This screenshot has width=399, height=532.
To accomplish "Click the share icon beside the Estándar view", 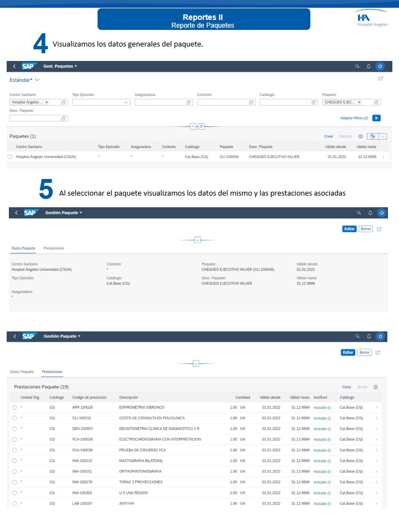I will [x=380, y=79].
